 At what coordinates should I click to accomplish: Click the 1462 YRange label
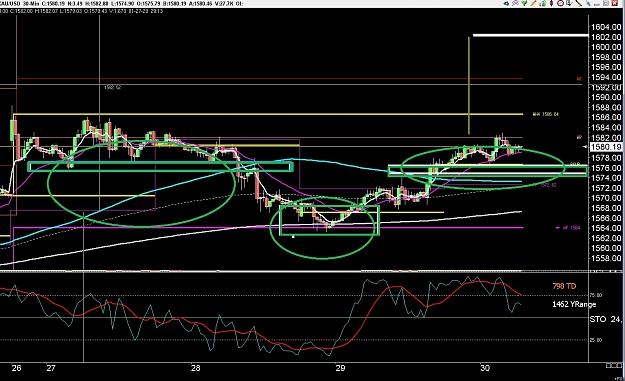point(574,304)
